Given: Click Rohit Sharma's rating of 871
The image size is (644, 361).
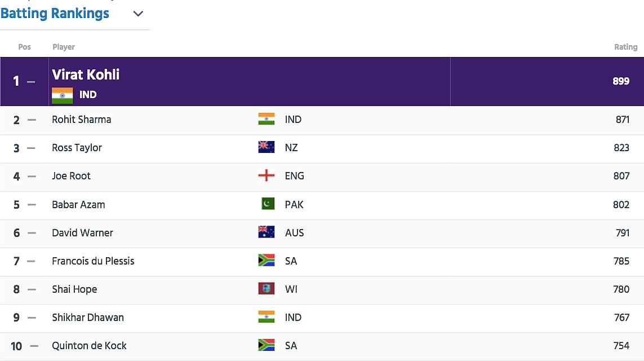Looking at the screenshot, I should click(621, 119).
